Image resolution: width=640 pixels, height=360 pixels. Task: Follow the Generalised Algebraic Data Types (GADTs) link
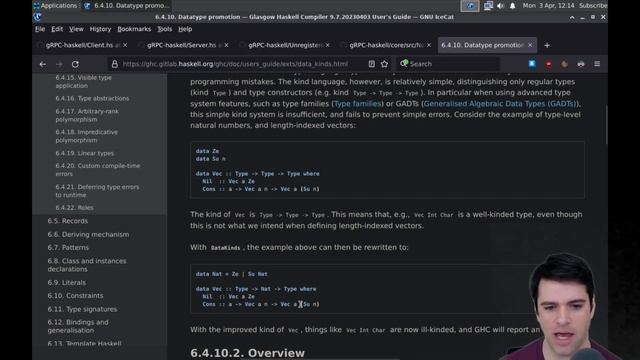pos(500,104)
